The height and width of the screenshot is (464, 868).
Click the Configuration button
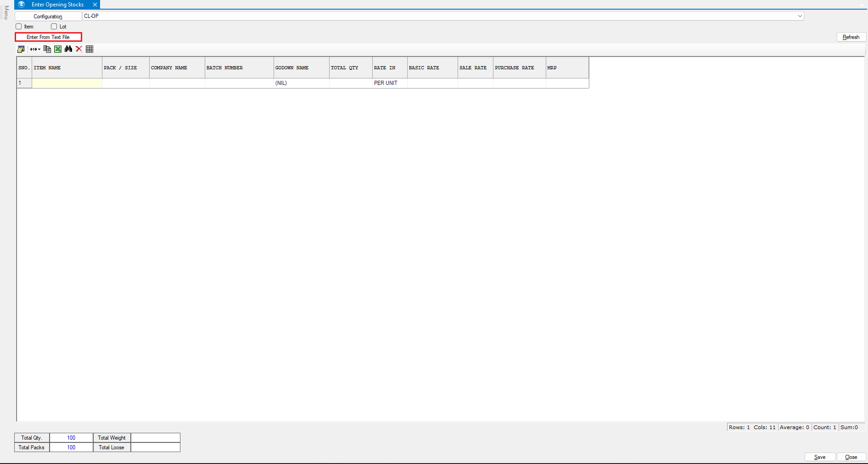pos(48,17)
